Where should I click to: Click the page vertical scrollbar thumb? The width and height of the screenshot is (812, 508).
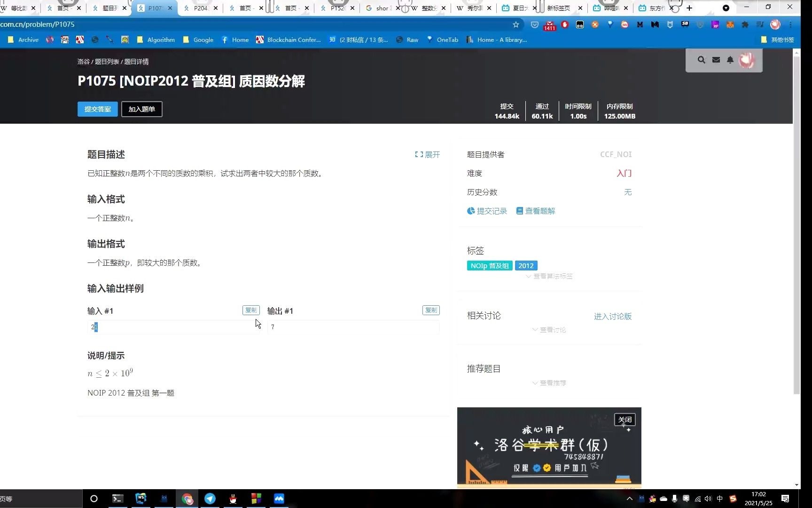point(796,225)
